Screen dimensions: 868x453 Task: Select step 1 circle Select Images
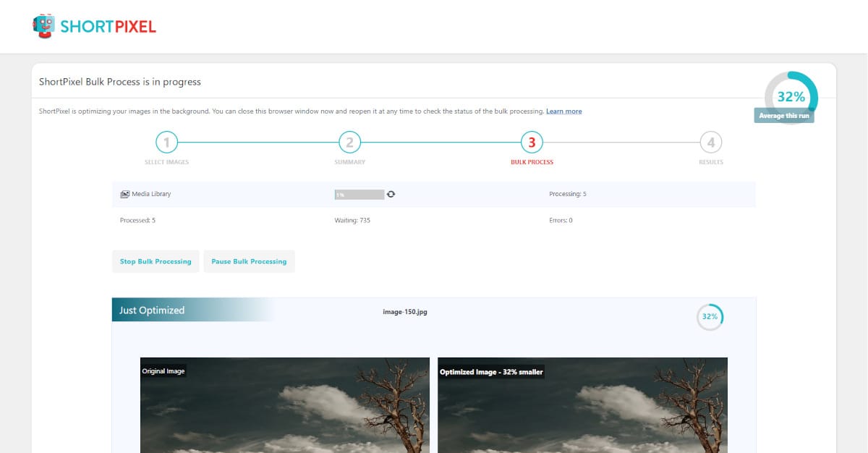166,143
